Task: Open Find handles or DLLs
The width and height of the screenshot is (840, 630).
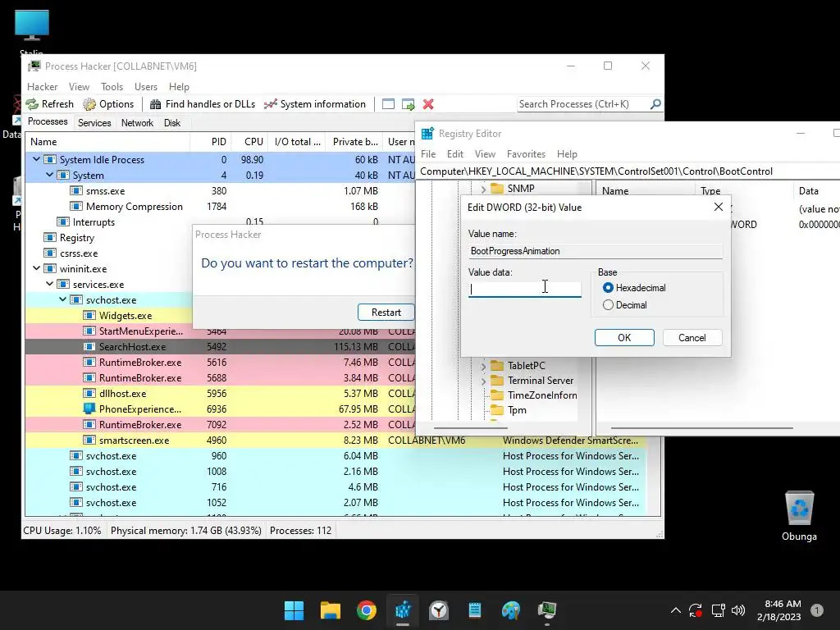Action: click(x=203, y=104)
